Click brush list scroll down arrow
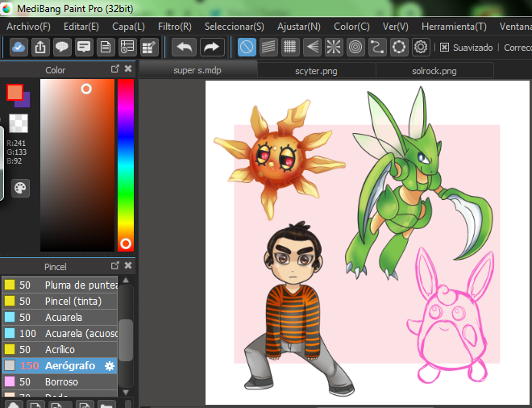The height and width of the screenshot is (408, 532). tap(126, 392)
